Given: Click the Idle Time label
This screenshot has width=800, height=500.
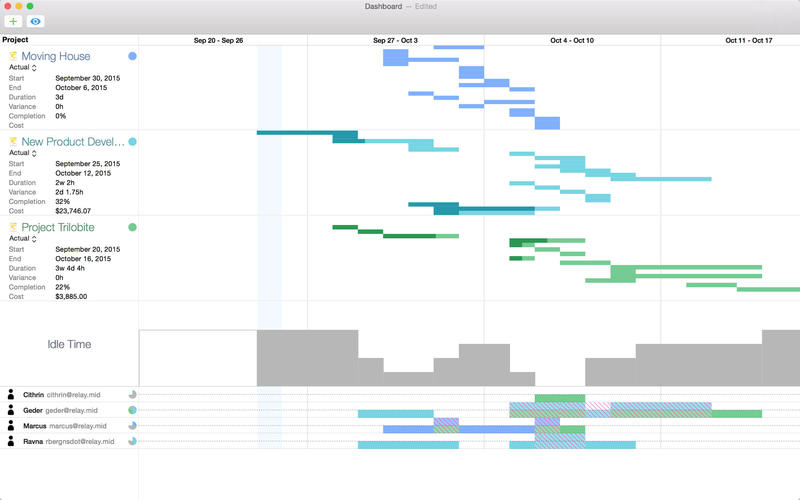Looking at the screenshot, I should point(69,344).
